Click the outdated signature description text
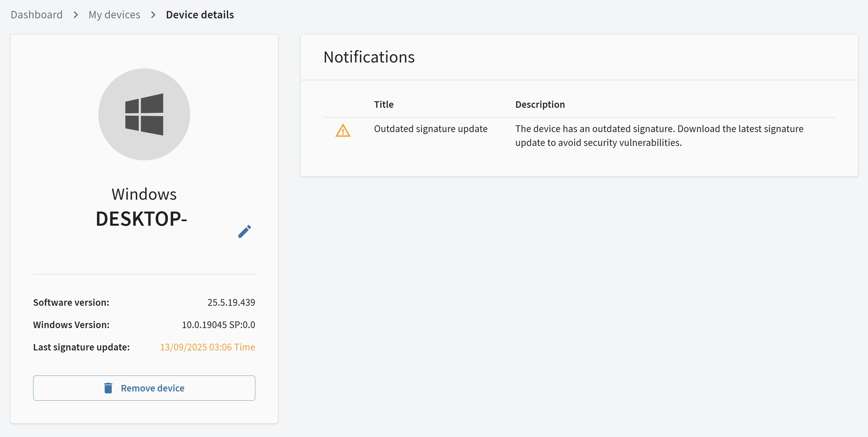 click(x=659, y=135)
